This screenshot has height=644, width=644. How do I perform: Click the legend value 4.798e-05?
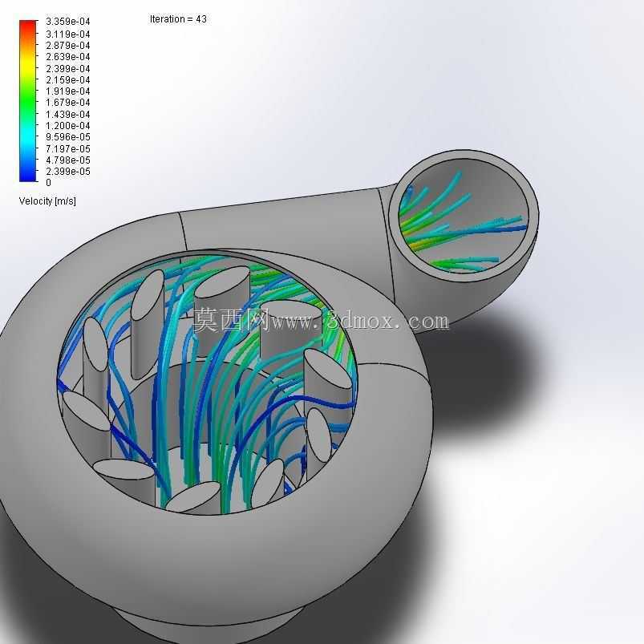(x=67, y=160)
